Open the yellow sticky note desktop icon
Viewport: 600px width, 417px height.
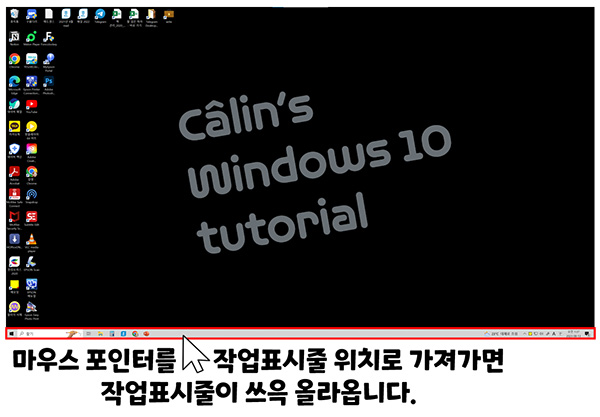tap(14, 287)
